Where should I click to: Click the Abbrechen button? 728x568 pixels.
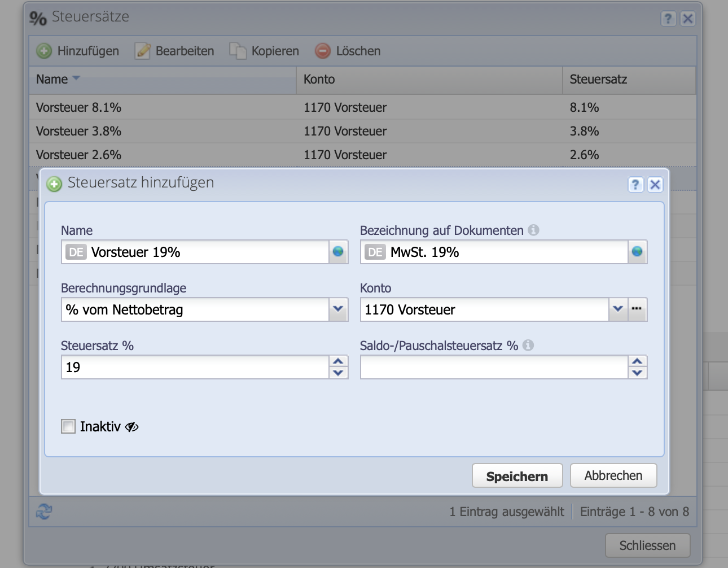click(x=613, y=475)
